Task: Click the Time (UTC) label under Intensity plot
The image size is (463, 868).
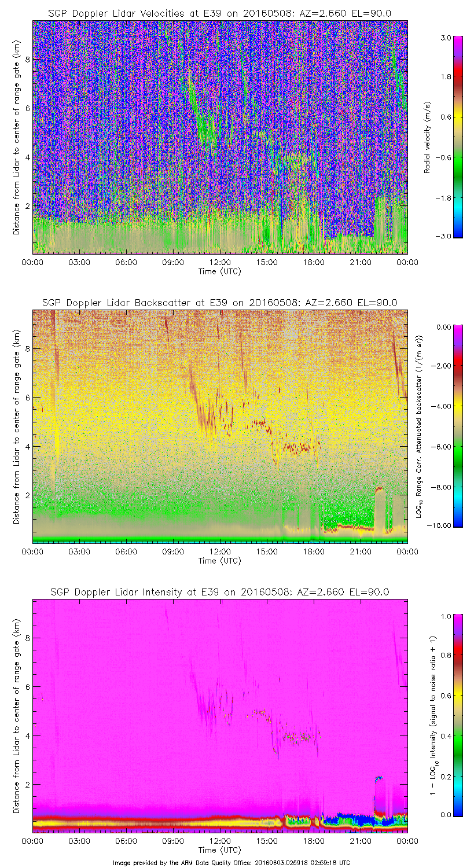Action: coord(219,850)
